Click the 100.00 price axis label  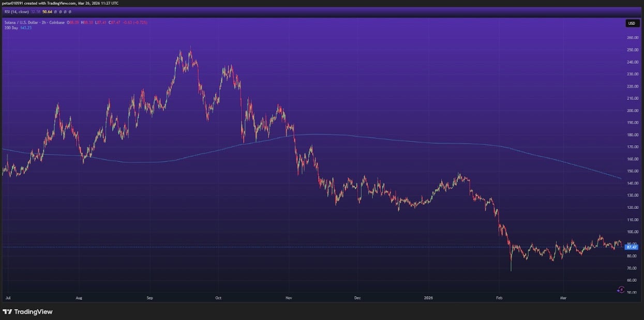pos(632,232)
